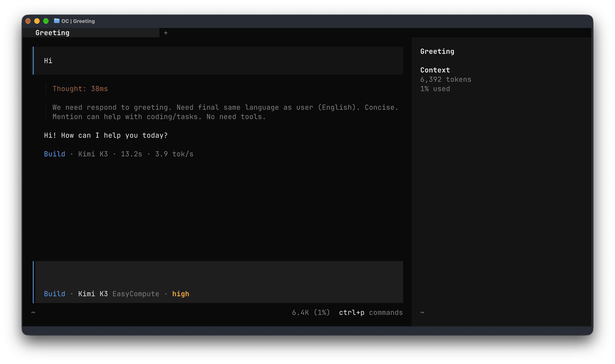This screenshot has width=615, height=364.
Task: Minimize the window with yellow button
Action: point(37,21)
